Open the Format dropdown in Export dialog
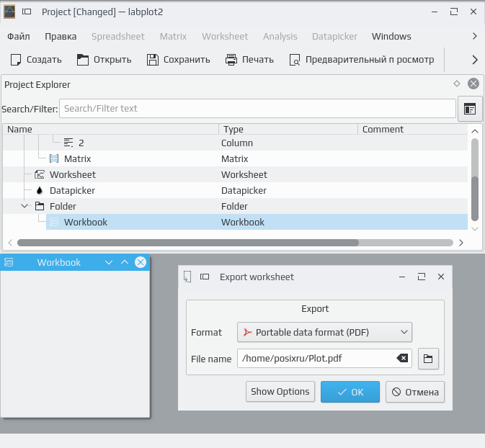 pos(324,332)
